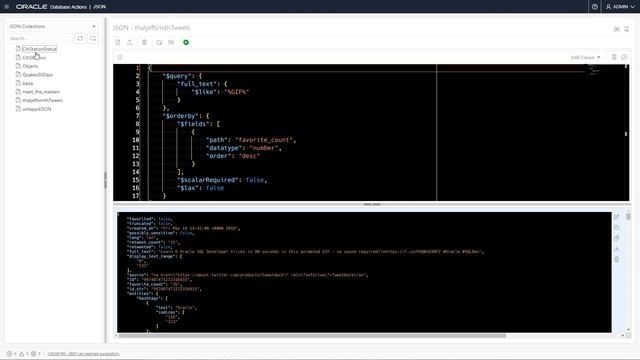The height and width of the screenshot is (360, 640).
Task: Click the warnings triangle in status bar
Action: [22, 354]
